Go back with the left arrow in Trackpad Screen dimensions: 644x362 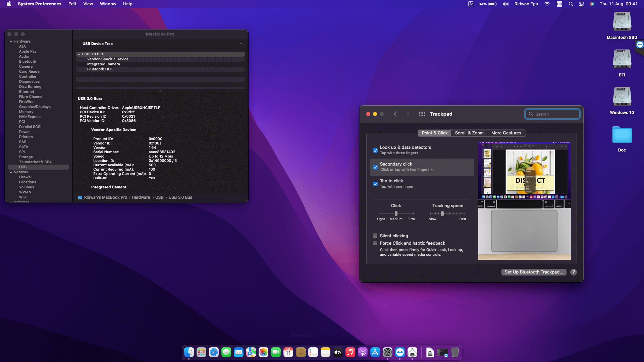click(x=395, y=114)
